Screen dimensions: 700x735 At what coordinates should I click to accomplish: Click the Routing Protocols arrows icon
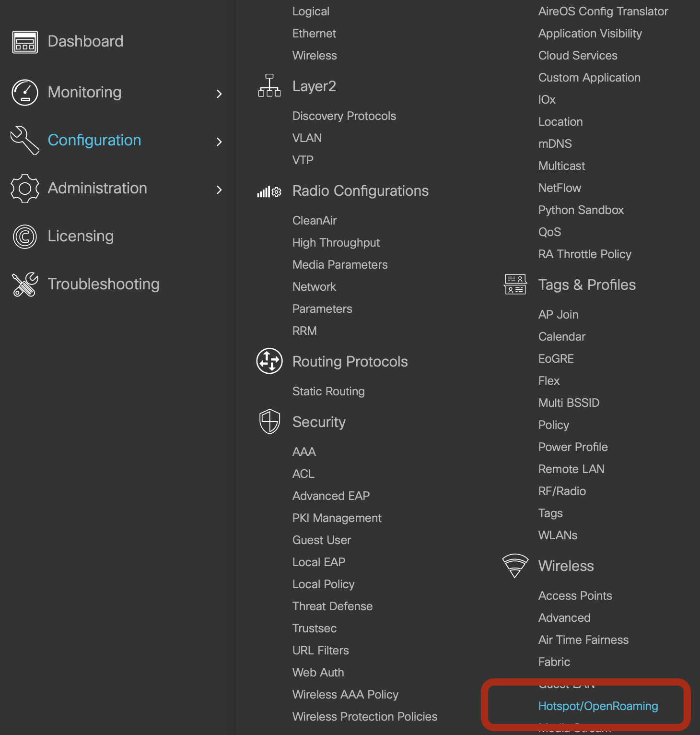[x=269, y=361]
